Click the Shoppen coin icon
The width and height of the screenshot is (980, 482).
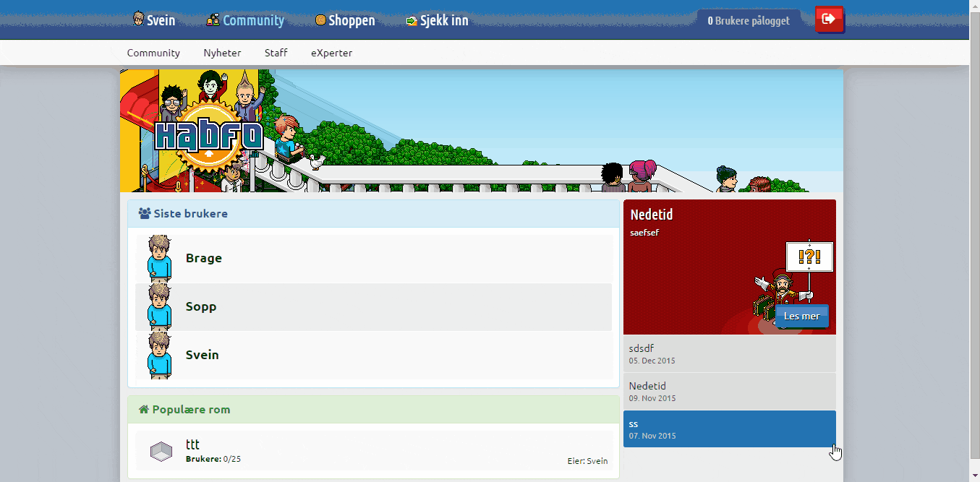tap(320, 20)
